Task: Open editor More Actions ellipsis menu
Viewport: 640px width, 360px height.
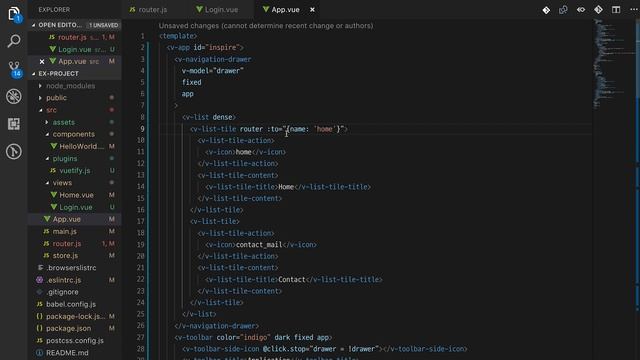Action: [633, 10]
